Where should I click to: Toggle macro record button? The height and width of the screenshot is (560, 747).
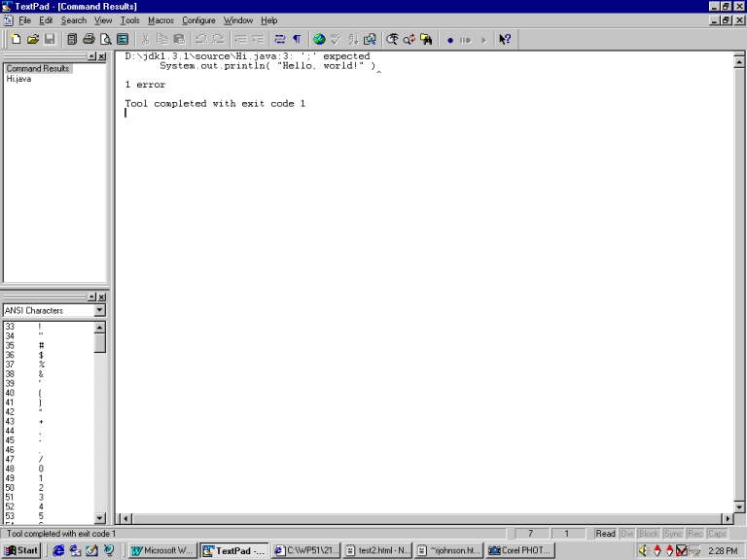click(449, 39)
